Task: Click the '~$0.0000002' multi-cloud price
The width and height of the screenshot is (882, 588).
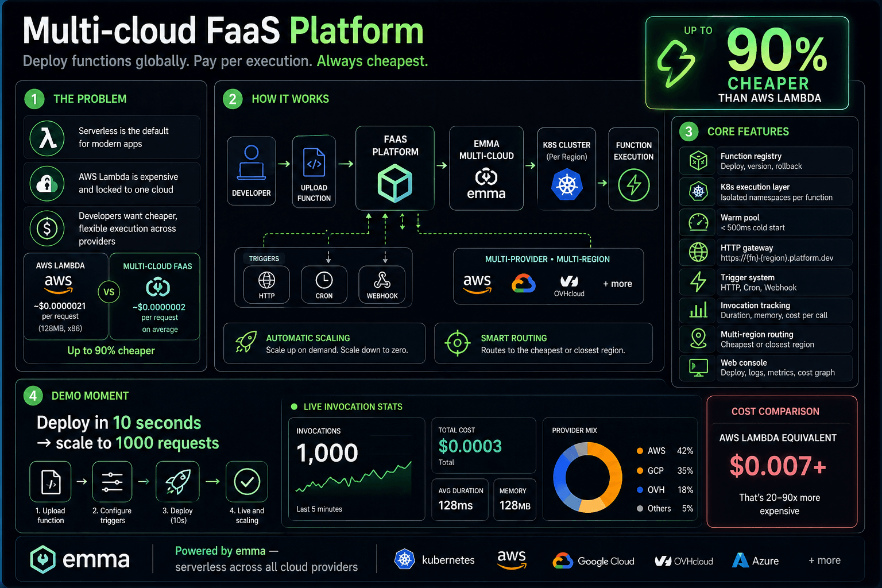Action: point(159,307)
